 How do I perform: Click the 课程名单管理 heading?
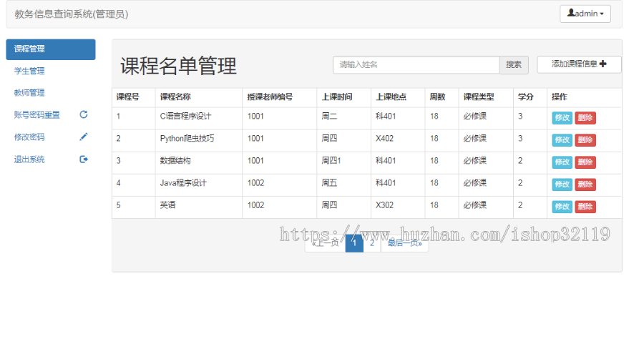point(178,66)
